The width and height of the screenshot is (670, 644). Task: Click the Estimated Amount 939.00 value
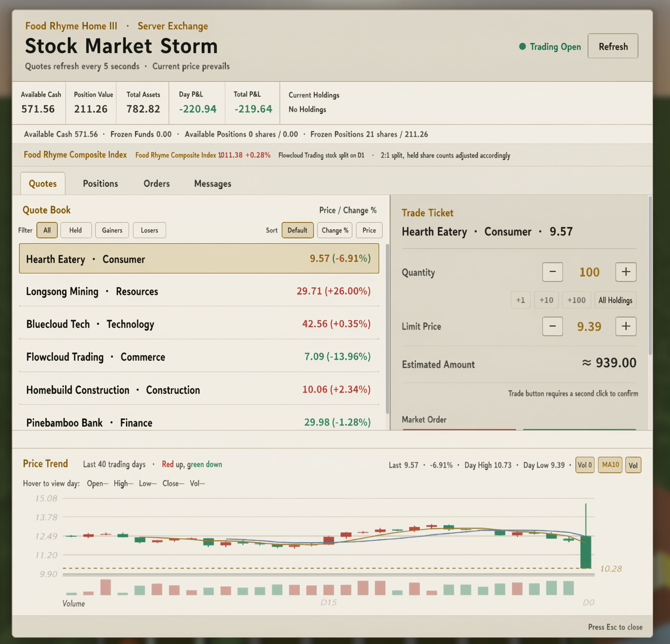pyautogui.click(x=609, y=363)
